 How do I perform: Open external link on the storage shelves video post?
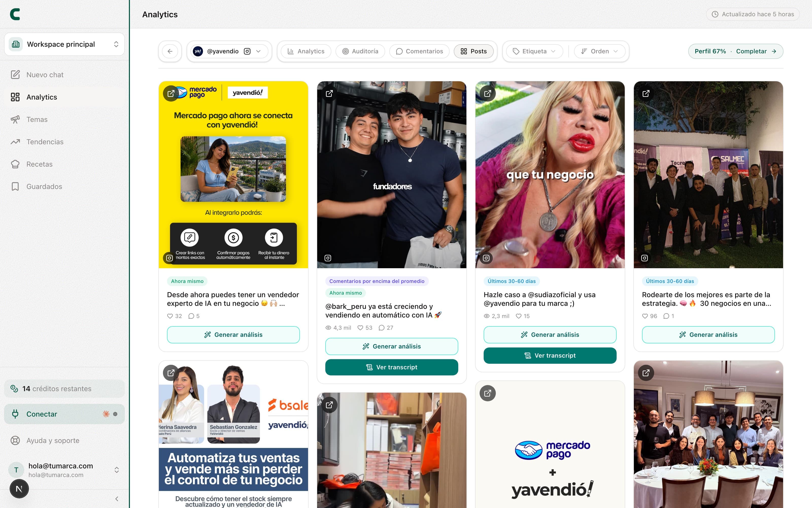(x=329, y=405)
